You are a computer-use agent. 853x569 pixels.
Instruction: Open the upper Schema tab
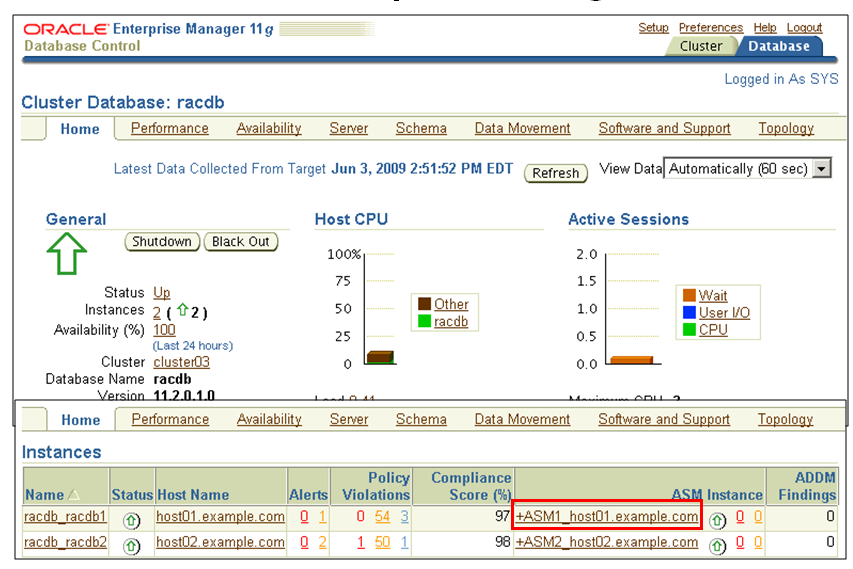click(421, 128)
